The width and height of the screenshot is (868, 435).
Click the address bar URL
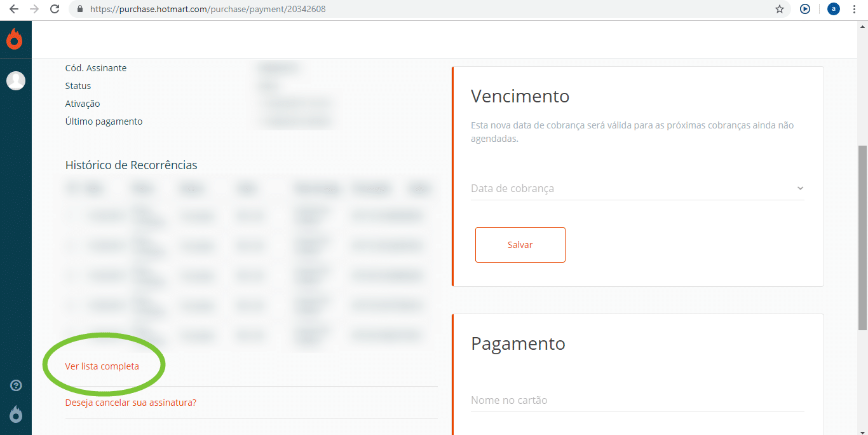click(x=208, y=10)
